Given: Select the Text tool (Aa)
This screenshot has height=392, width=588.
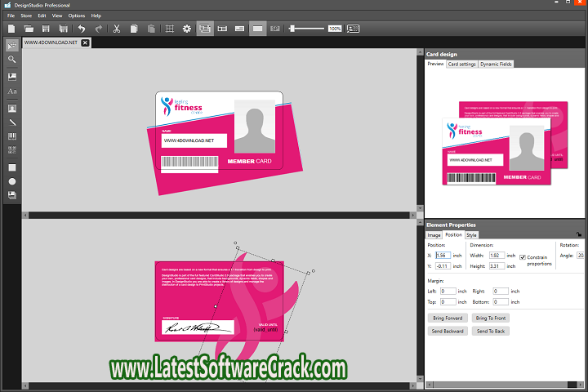Looking at the screenshot, I should [x=12, y=91].
